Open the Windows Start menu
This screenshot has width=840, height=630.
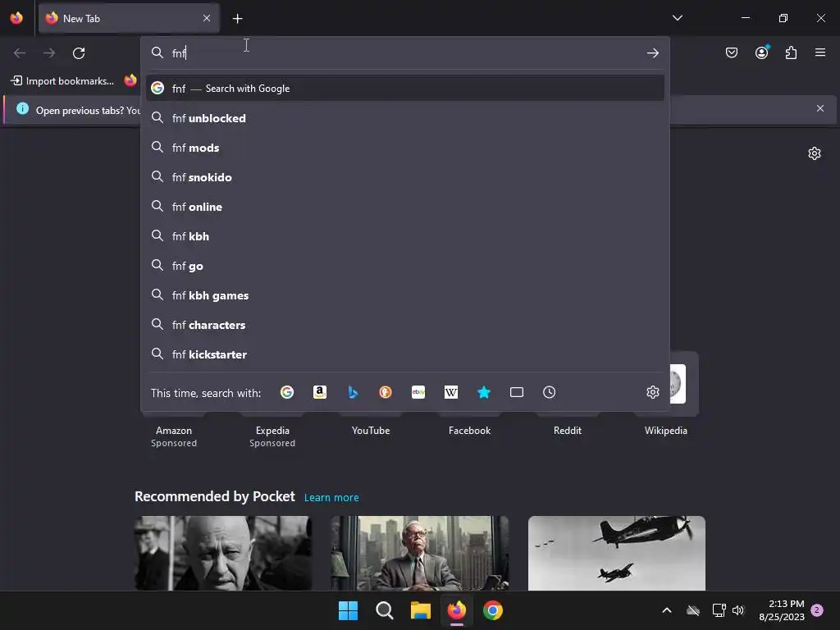pos(348,610)
